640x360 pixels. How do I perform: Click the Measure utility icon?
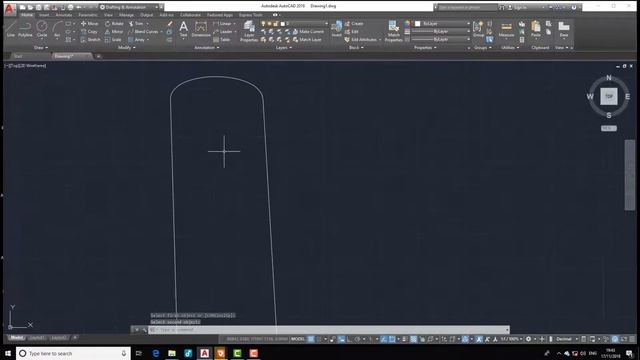[506, 29]
